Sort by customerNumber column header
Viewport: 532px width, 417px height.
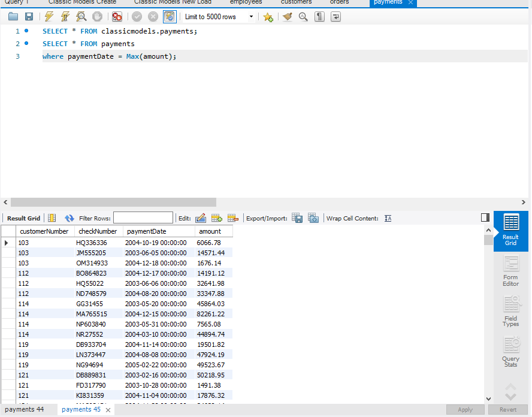coord(45,231)
